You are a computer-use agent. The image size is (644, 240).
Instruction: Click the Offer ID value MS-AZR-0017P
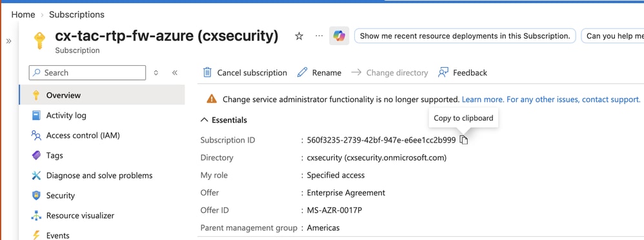[x=334, y=210]
